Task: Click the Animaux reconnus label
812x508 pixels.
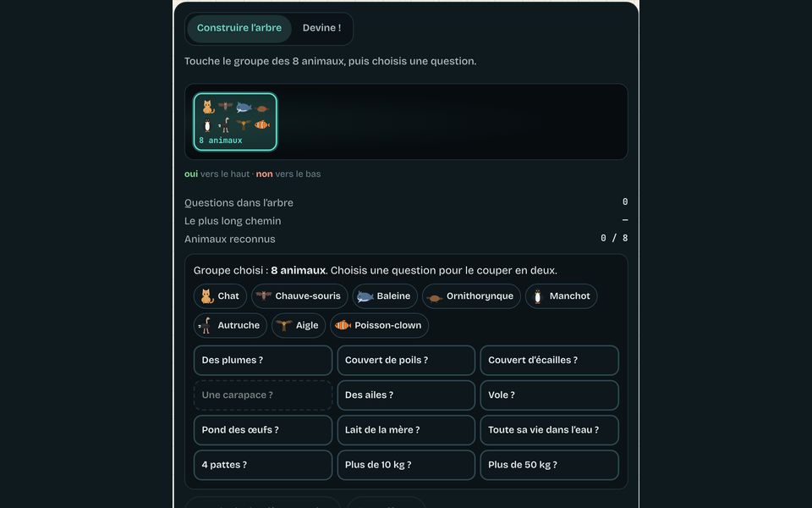Action: click(x=230, y=239)
